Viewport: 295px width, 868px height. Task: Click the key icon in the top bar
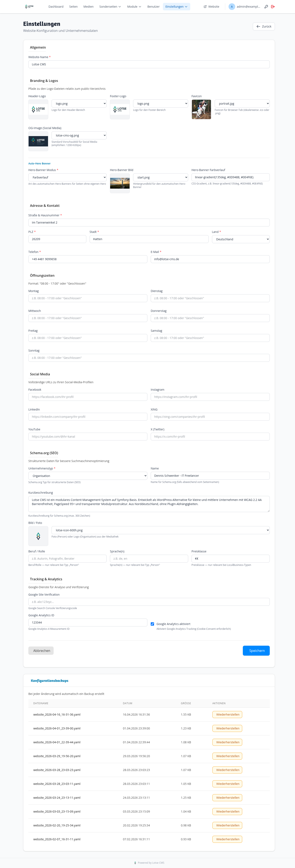tap(266, 6)
